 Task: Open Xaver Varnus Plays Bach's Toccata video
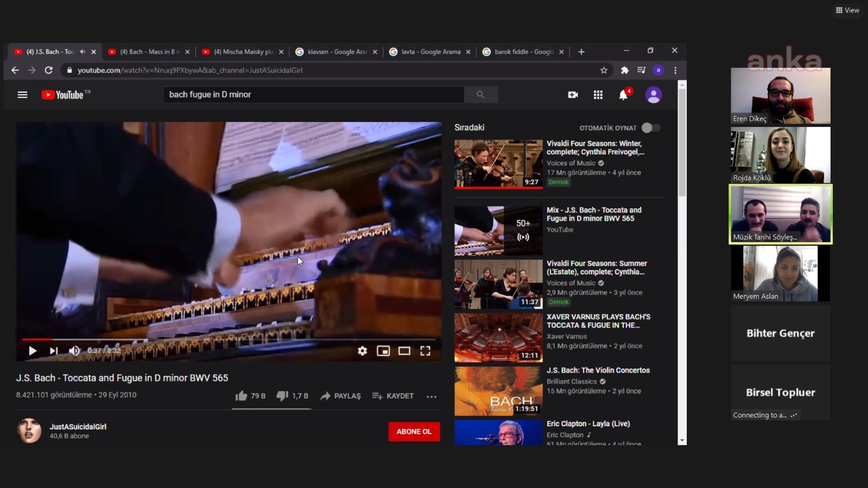[x=598, y=321]
